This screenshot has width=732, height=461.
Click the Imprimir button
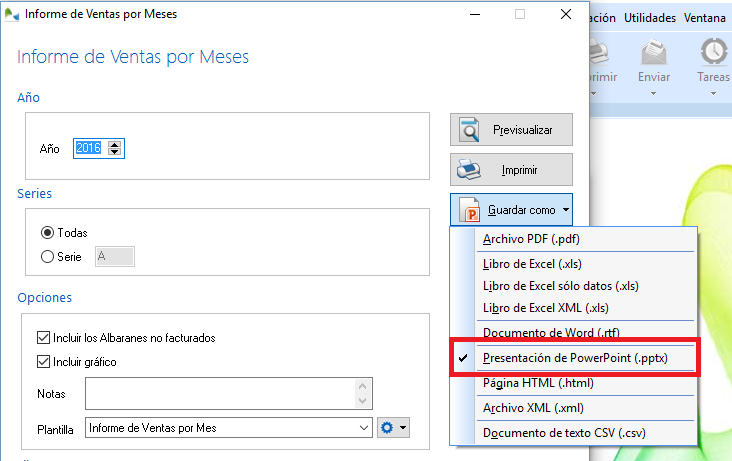tap(511, 170)
